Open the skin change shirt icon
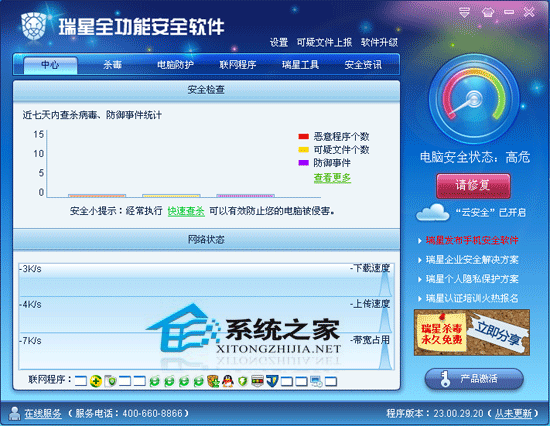The height and width of the screenshot is (426, 550). (487, 13)
